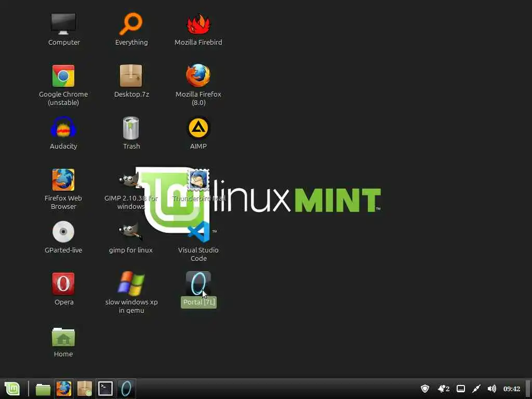Click the "Mozilla Firebird" label text
Viewport: 532px width, 399px height.
coord(198,43)
